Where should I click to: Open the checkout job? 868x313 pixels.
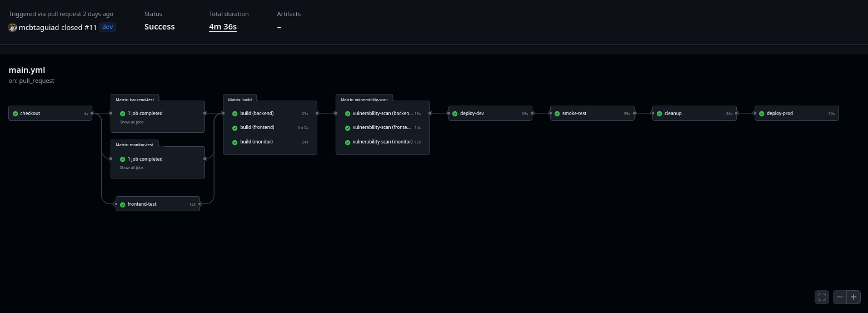coord(51,113)
